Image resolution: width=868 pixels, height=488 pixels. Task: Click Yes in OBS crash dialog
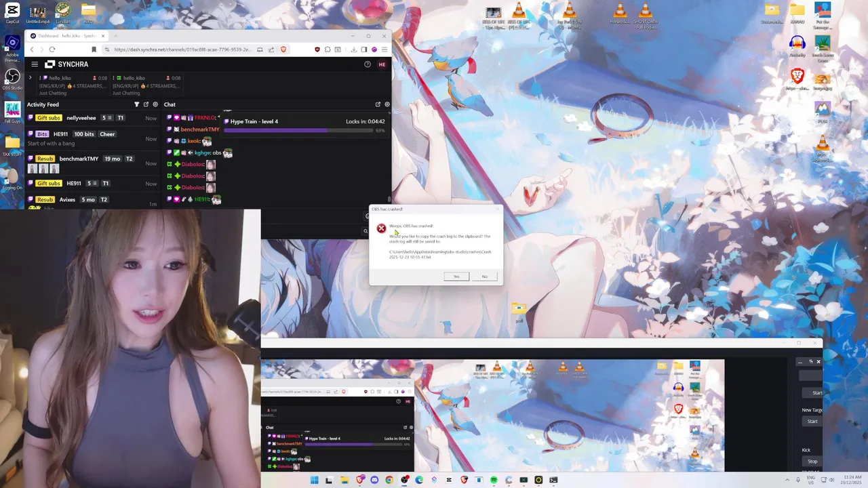coord(456,277)
